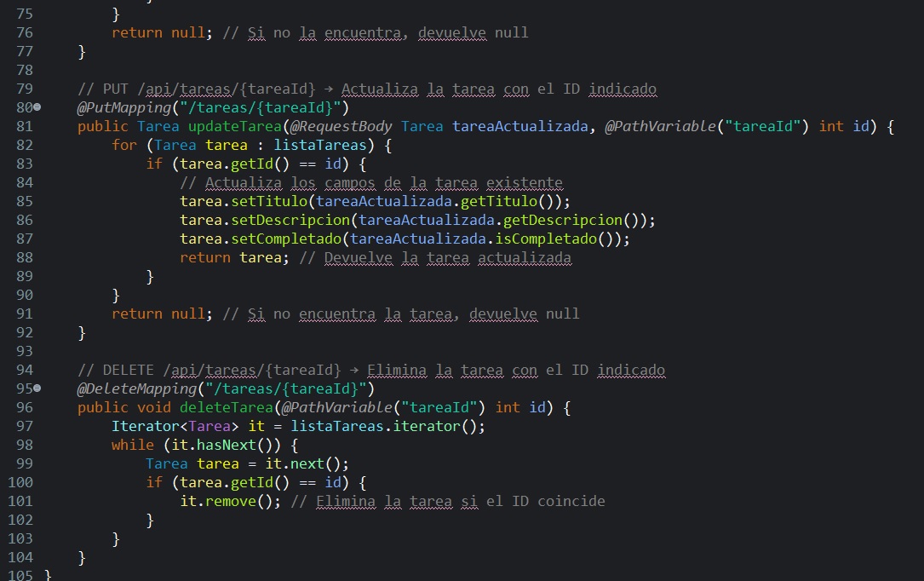This screenshot has width=924, height=581.
Task: Click the @DeleteMapping annotation
Action: tap(125, 389)
